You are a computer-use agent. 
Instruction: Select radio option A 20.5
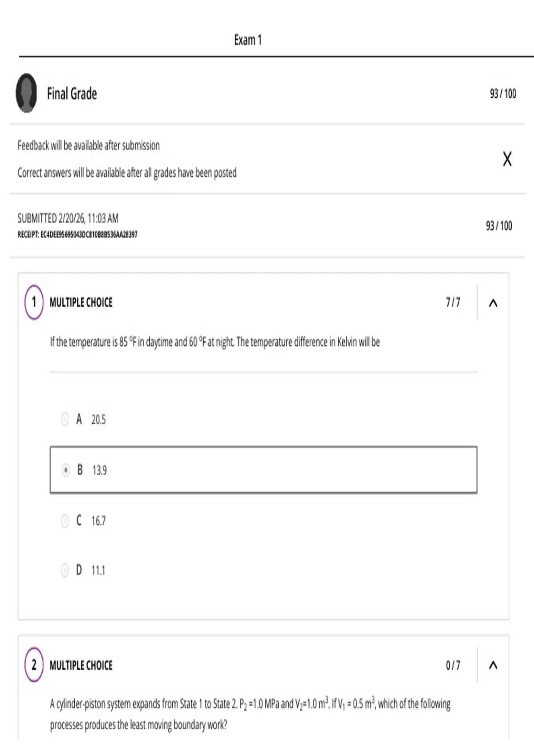pyautogui.click(x=65, y=419)
